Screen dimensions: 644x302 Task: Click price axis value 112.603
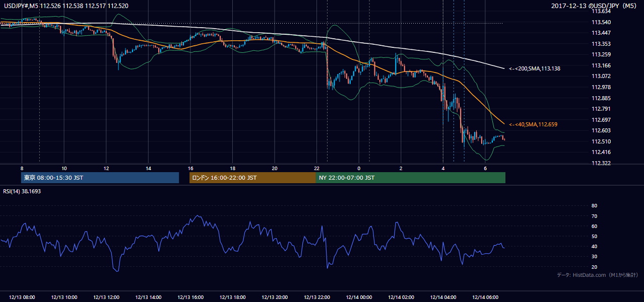tap(600, 130)
